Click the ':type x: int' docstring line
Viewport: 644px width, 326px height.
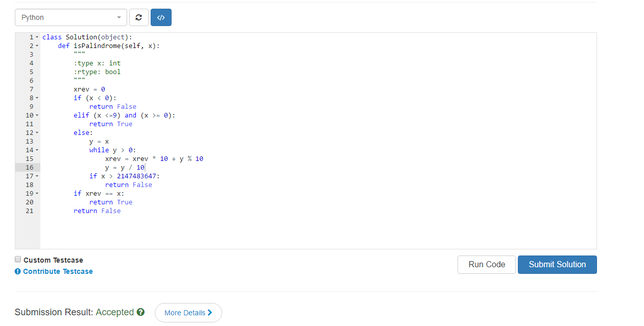[x=97, y=63]
